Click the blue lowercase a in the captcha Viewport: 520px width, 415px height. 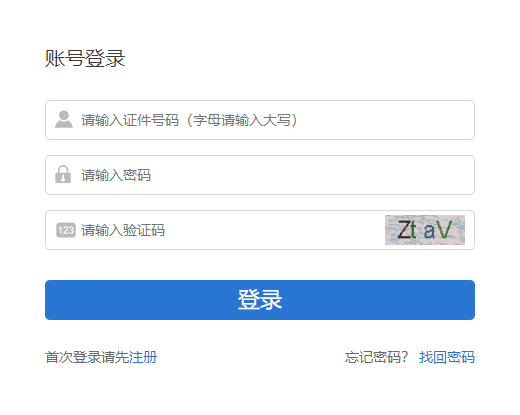429,231
